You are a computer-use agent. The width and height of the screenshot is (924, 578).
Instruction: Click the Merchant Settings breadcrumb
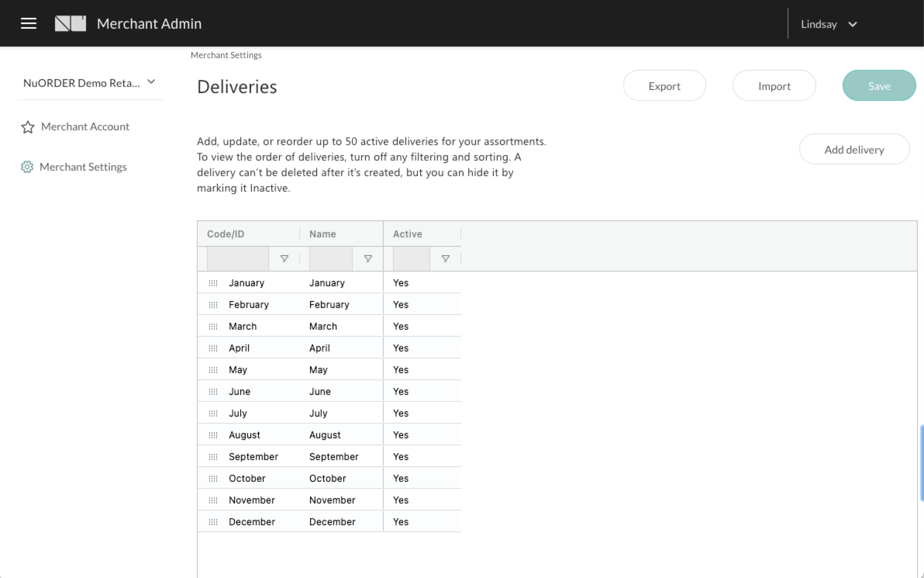click(x=226, y=55)
